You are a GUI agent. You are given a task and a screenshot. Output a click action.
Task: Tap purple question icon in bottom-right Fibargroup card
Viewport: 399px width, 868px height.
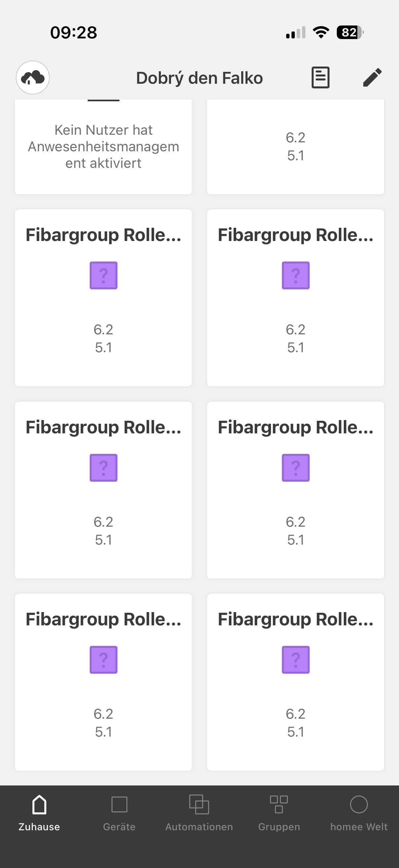pos(295,660)
